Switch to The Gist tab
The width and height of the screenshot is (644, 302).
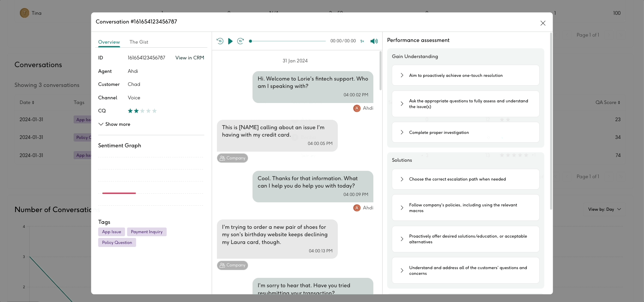[139, 42]
